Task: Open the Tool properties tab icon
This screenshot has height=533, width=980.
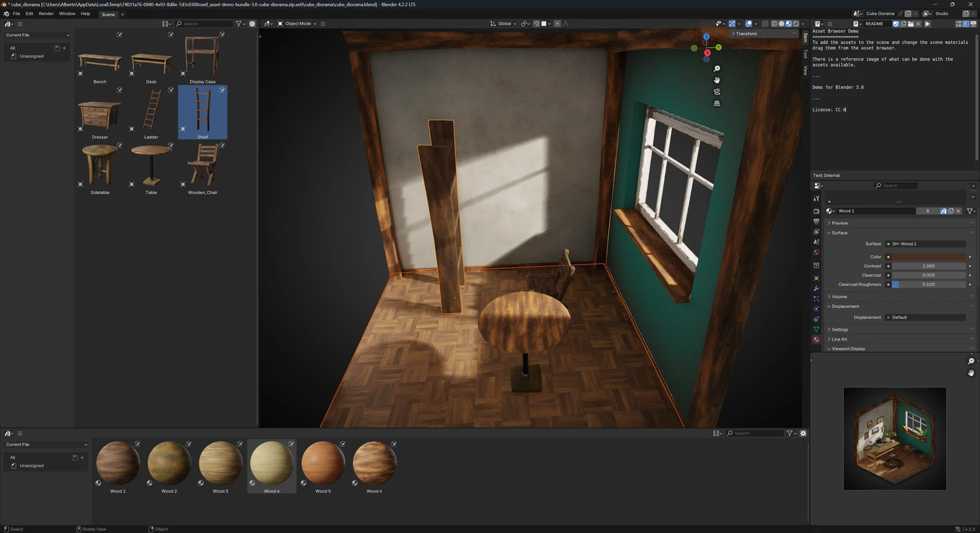Action: click(816, 199)
